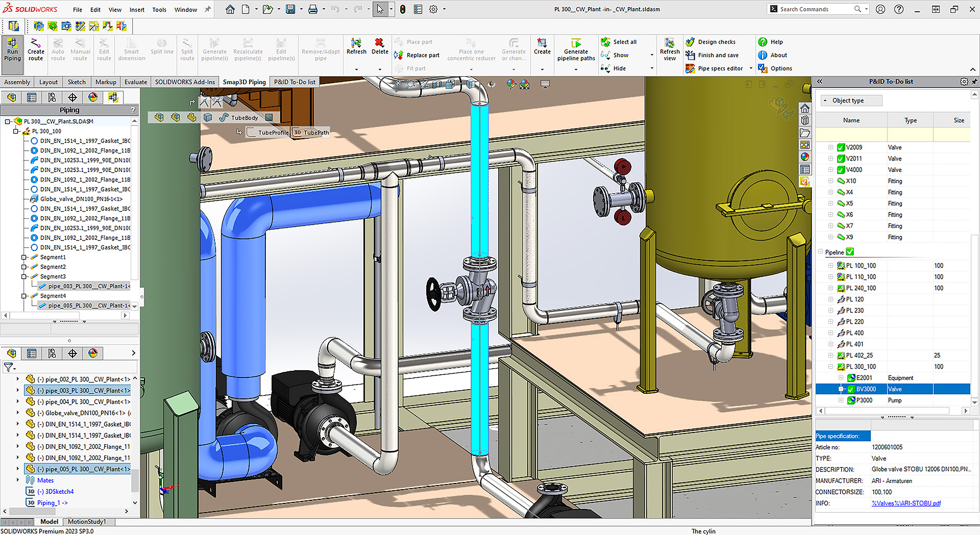The width and height of the screenshot is (980, 535).
Task: Toggle the V4000 valve checkbox
Action: (841, 170)
